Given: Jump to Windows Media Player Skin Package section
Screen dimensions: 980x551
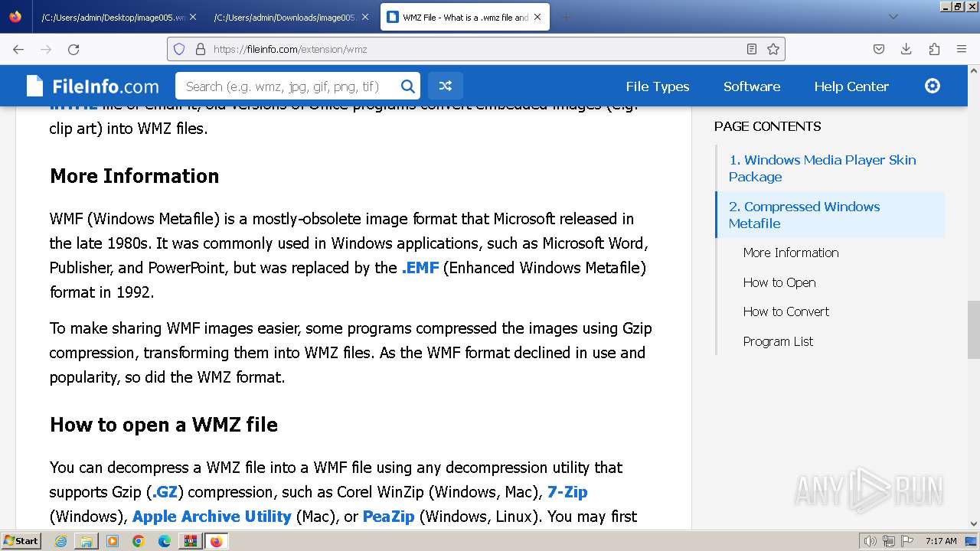Looking at the screenshot, I should pos(822,168).
